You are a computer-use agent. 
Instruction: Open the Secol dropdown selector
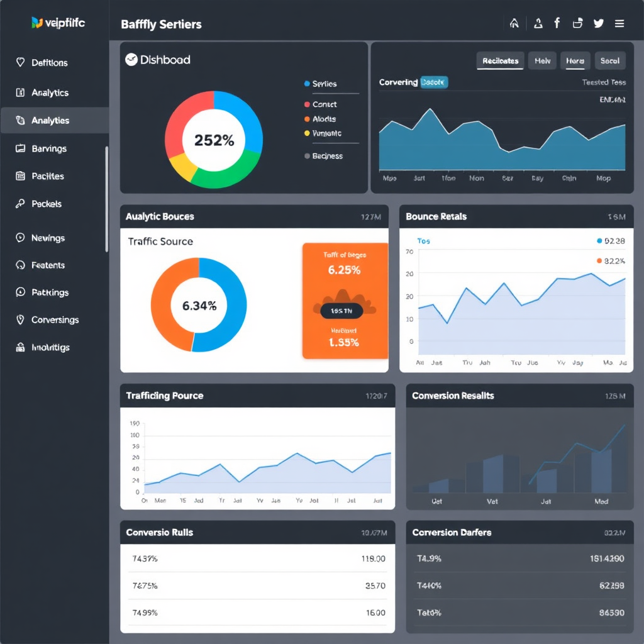pos(609,60)
